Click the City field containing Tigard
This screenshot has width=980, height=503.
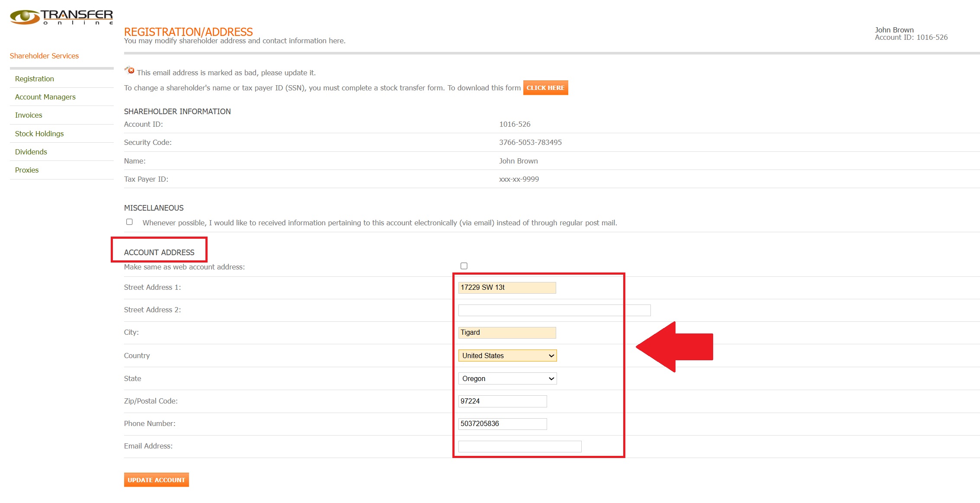507,333
